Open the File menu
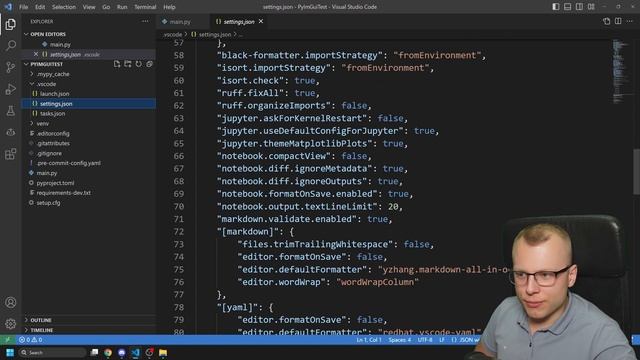Screen dimensions: 640x360 [24, 7]
